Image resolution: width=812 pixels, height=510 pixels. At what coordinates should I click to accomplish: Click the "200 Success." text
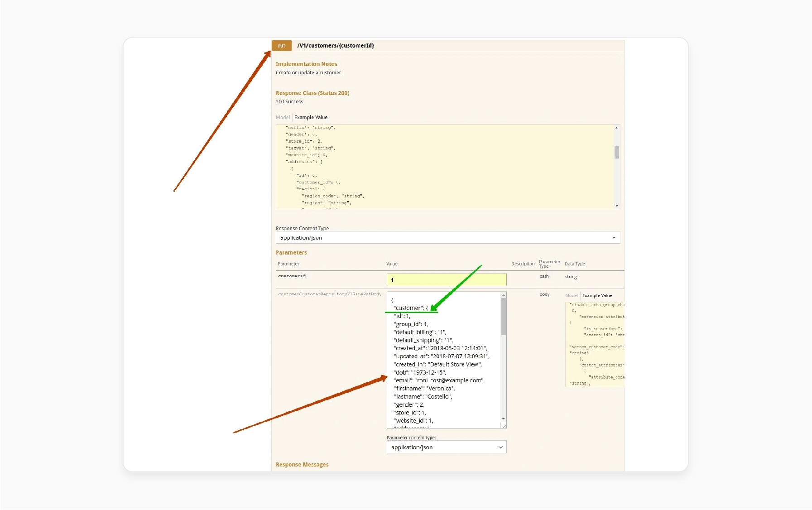coord(290,102)
